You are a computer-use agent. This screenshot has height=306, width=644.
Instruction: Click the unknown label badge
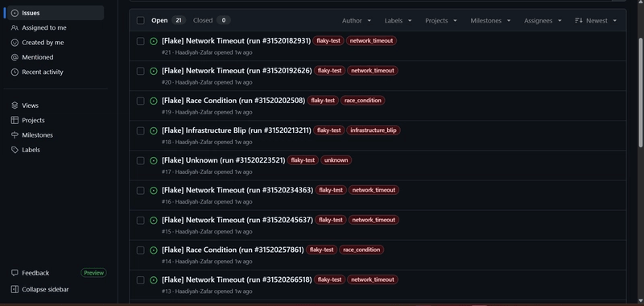pyautogui.click(x=336, y=160)
